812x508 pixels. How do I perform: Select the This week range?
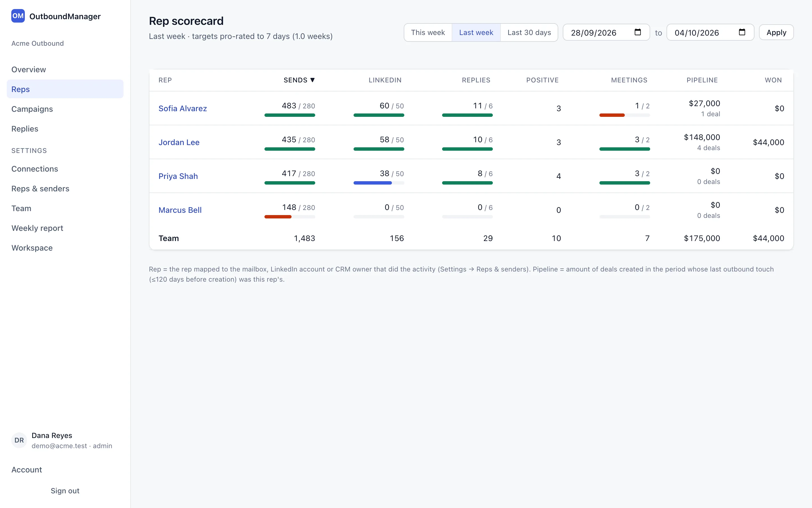(428, 32)
